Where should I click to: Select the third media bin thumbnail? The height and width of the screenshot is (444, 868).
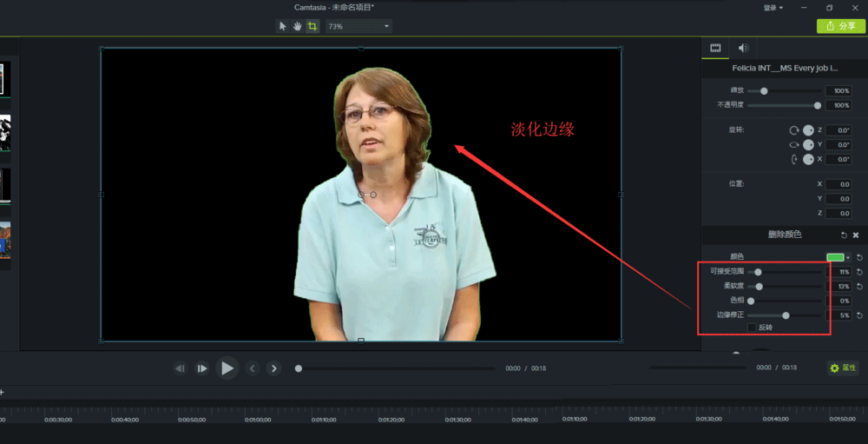(5, 186)
